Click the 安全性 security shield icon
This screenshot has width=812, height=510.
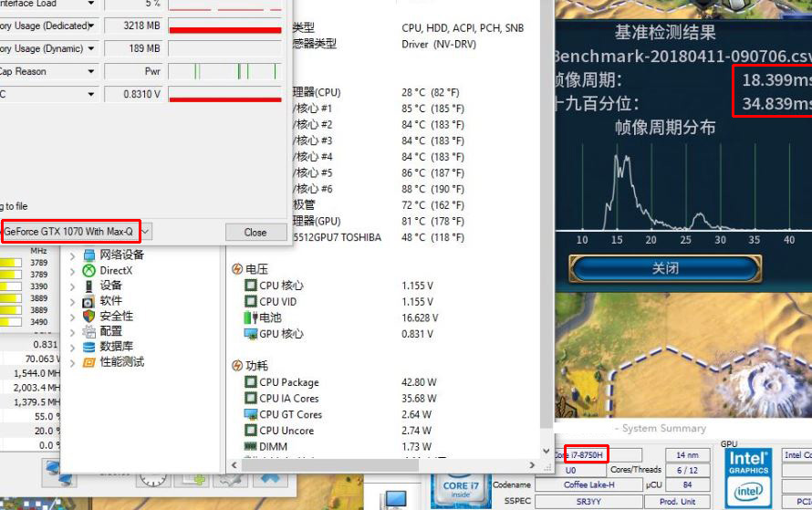point(89,316)
